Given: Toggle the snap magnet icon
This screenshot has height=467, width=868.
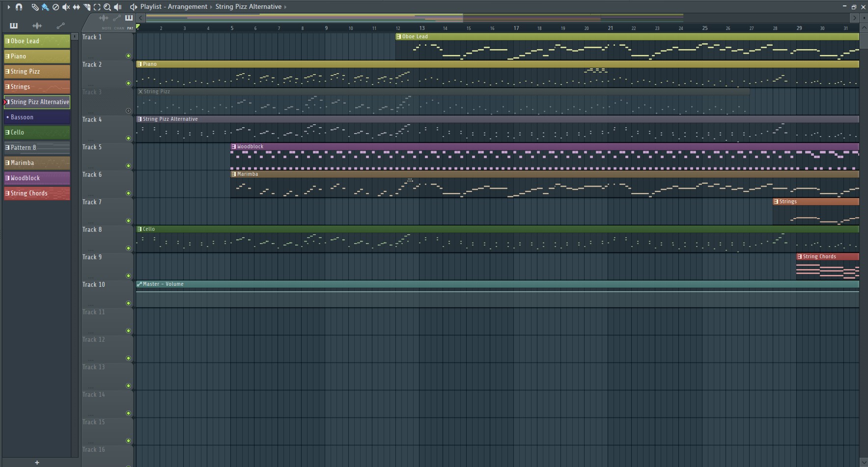Looking at the screenshot, I should (x=19, y=7).
